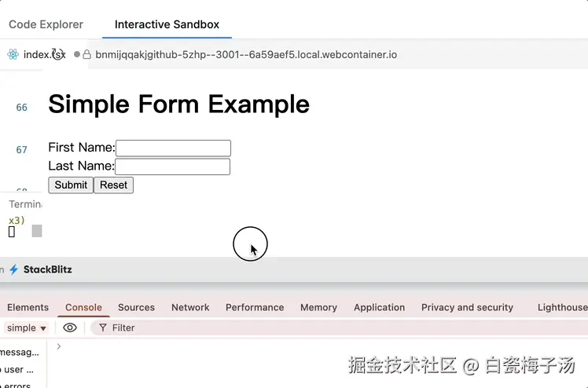Screen dimensions: 588x388
Task: Click the webcontainer.io preview URL
Action: click(x=246, y=55)
